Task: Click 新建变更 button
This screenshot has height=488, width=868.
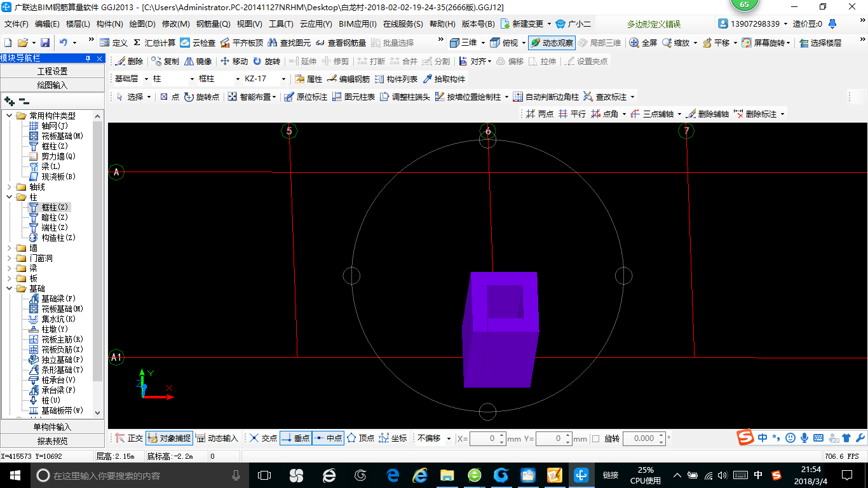Action: point(522,24)
